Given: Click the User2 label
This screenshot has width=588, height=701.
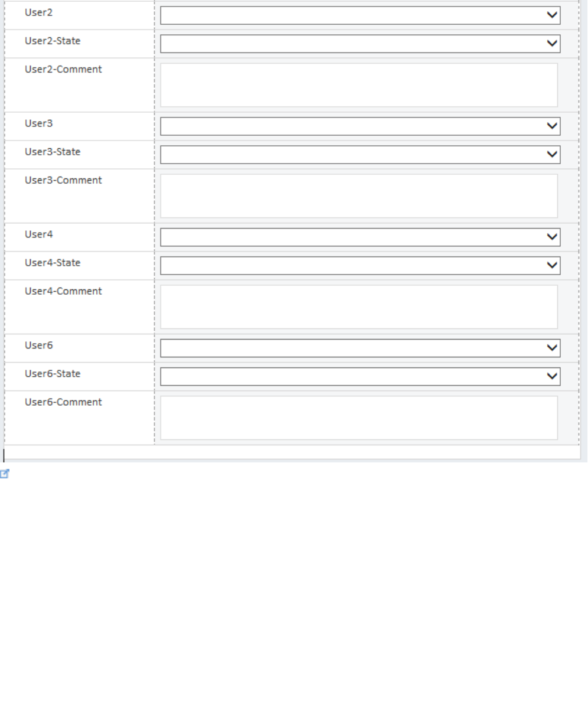Looking at the screenshot, I should tap(38, 12).
